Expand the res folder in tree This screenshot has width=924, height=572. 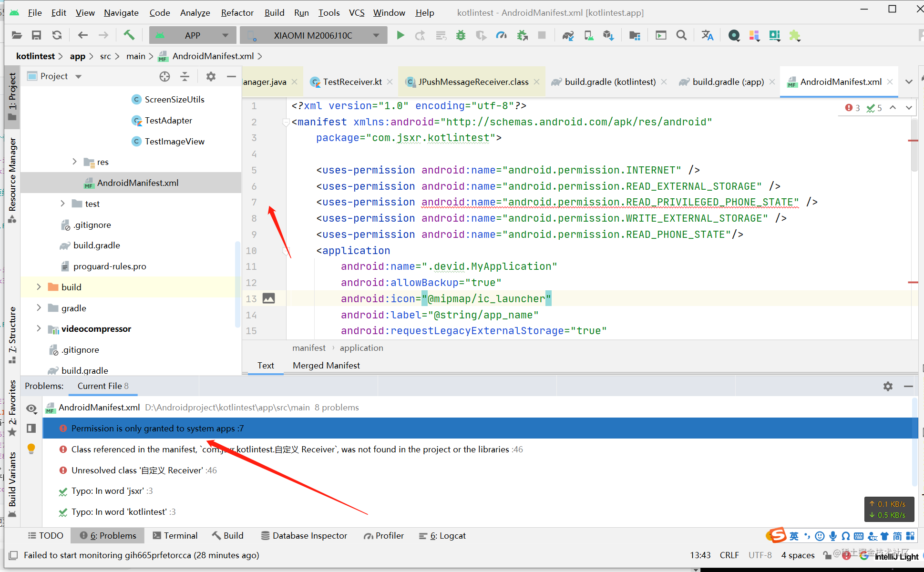point(74,162)
